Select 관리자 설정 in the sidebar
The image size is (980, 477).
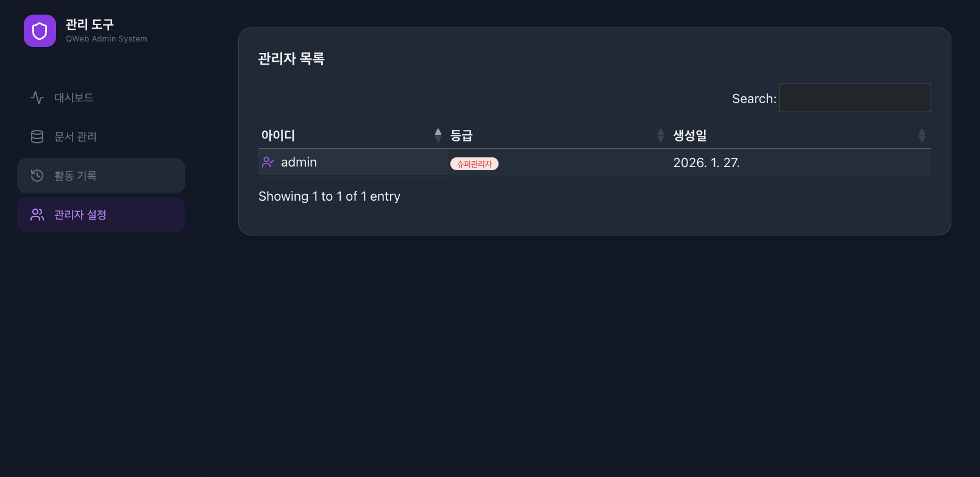[80, 215]
